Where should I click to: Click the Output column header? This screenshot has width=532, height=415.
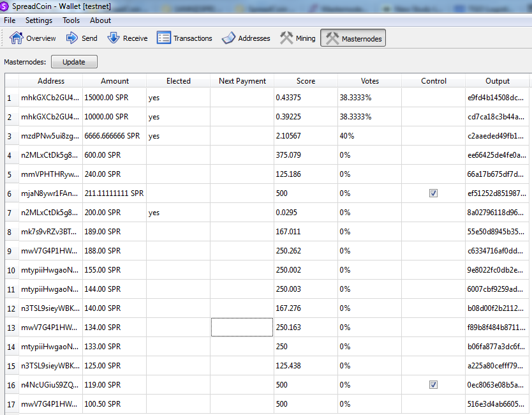498,81
